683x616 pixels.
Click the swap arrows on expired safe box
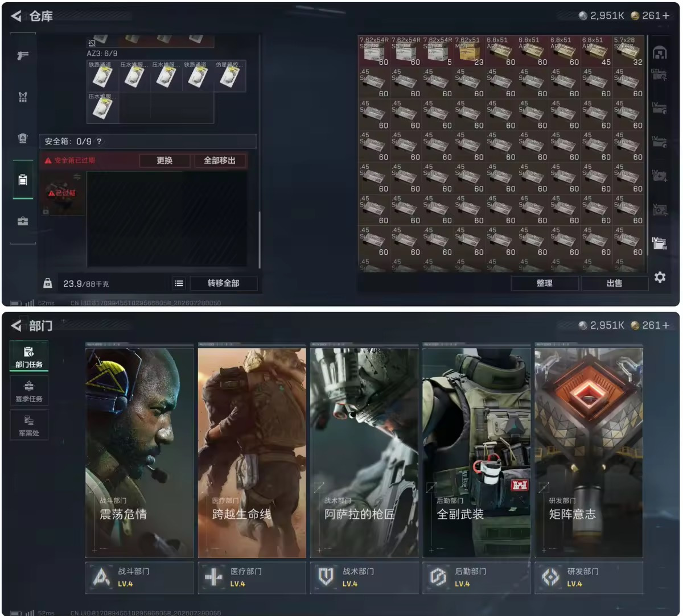pos(77,177)
